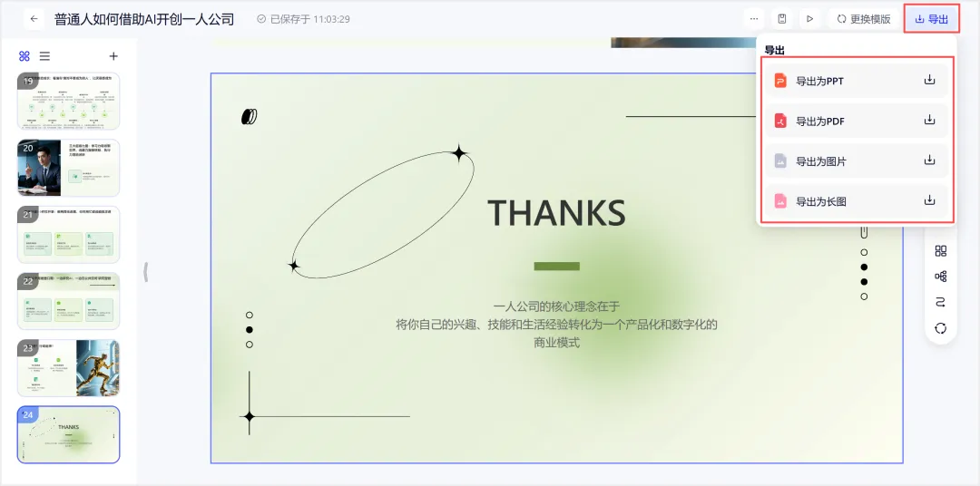Viewport: 980px width, 486px height.
Task: Click the download arrow on the 导出为PPT row
Action: click(929, 80)
